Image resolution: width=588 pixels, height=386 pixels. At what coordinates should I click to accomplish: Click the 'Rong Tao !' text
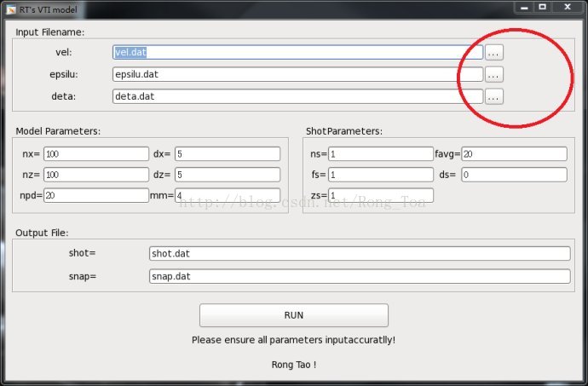pyautogui.click(x=294, y=365)
